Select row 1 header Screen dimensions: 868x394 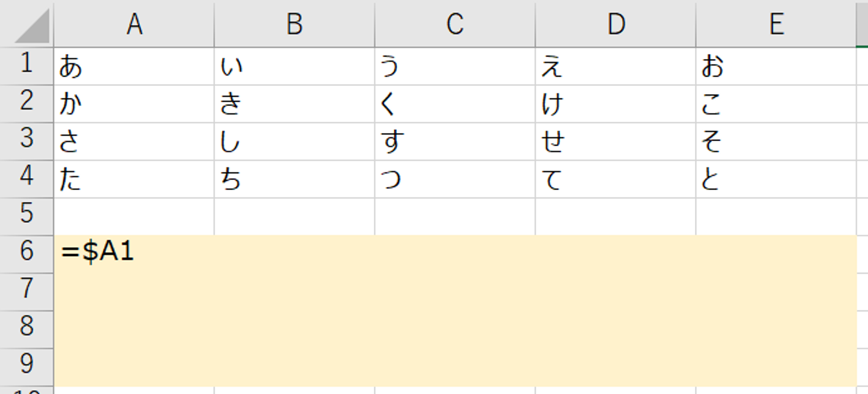coord(26,66)
